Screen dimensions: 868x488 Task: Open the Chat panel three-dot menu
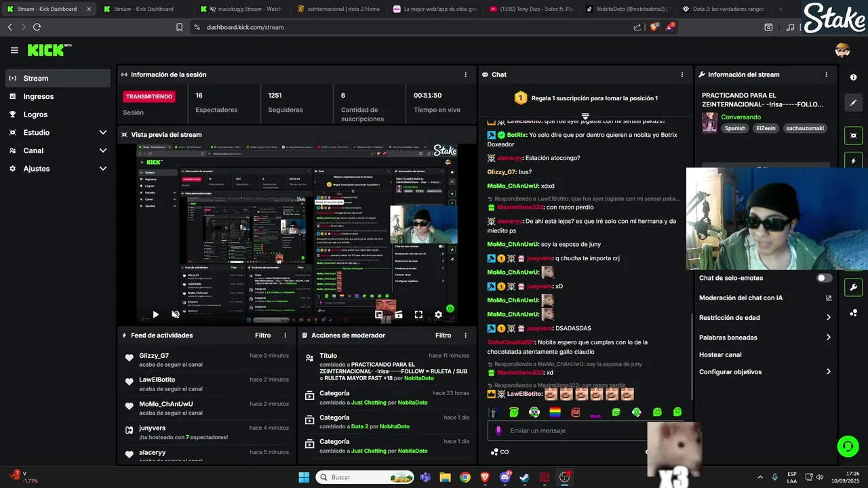tap(682, 75)
